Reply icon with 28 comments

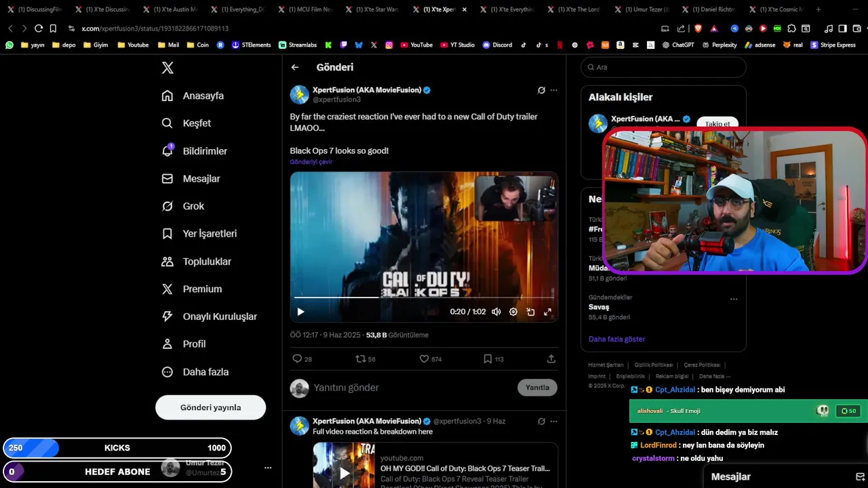tap(302, 359)
